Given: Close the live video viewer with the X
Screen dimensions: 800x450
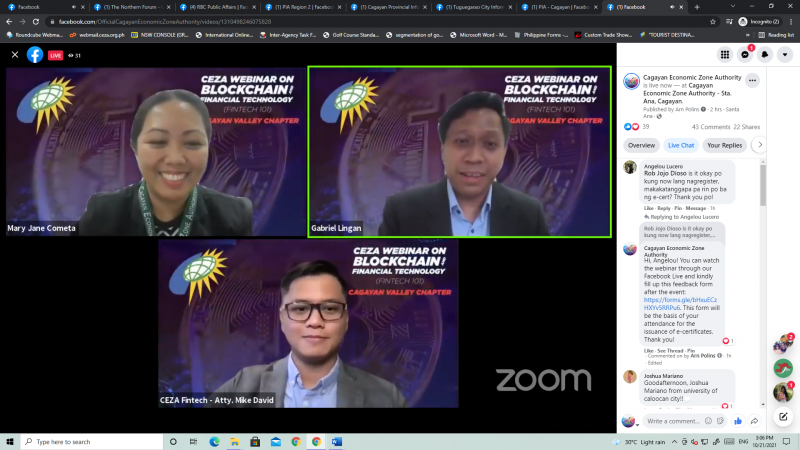Looking at the screenshot, I should point(15,55).
